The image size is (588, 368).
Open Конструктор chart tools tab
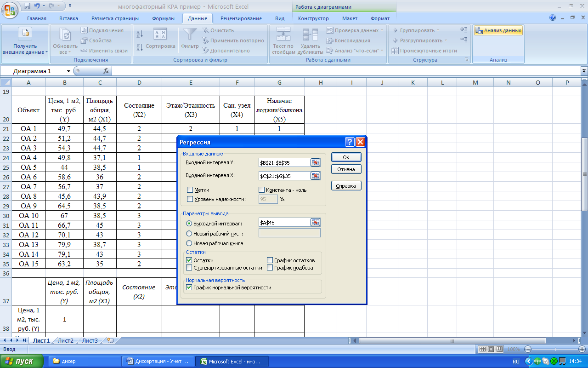point(313,18)
